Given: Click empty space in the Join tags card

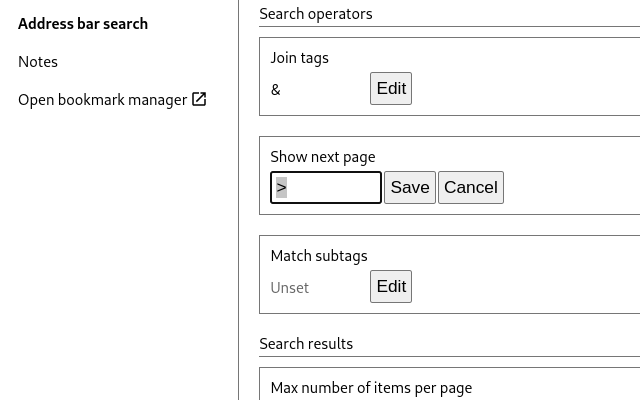Looking at the screenshot, I should pyautogui.click(x=530, y=80).
